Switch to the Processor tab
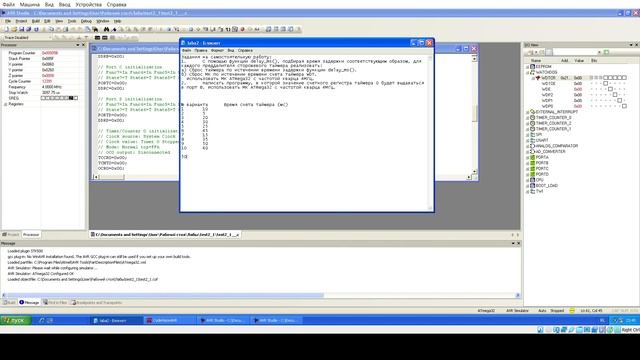 point(31,235)
